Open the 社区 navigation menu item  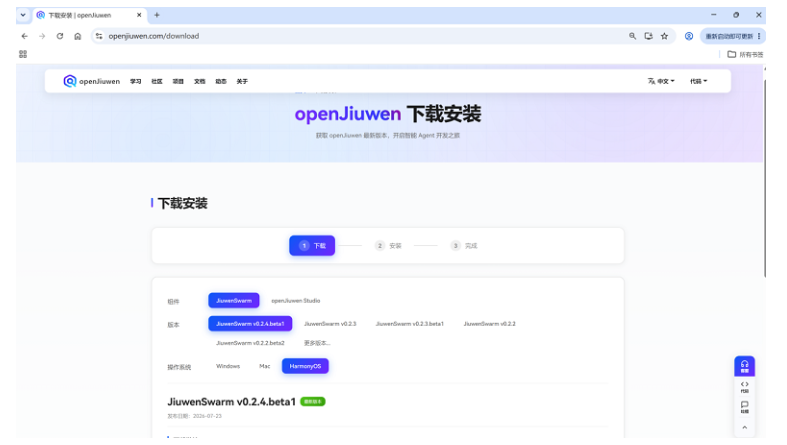[157, 81]
